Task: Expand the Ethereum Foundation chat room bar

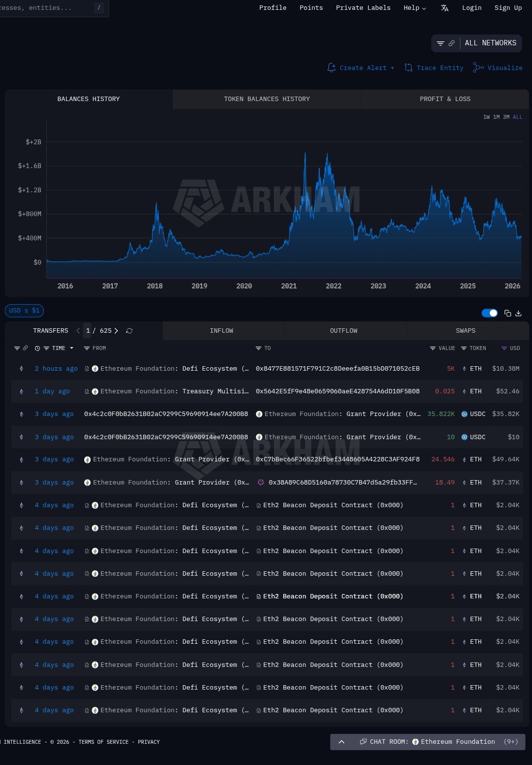Action: click(341, 742)
